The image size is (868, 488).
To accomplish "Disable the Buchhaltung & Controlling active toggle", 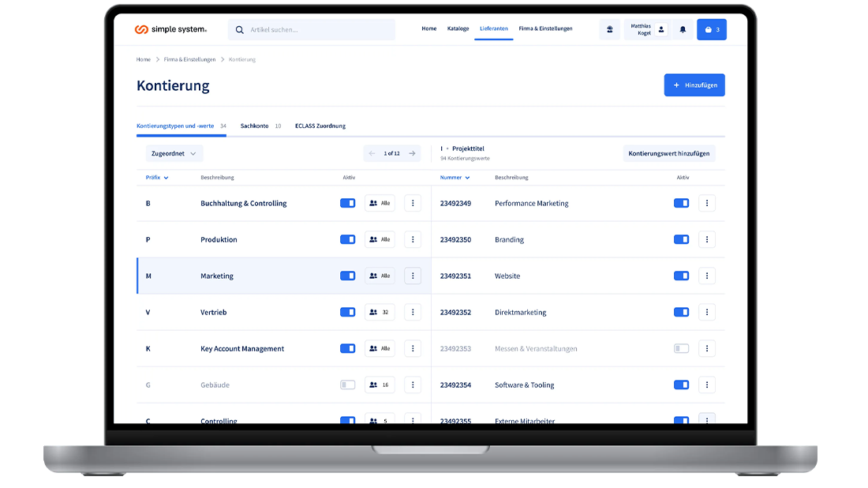I will pyautogui.click(x=347, y=203).
